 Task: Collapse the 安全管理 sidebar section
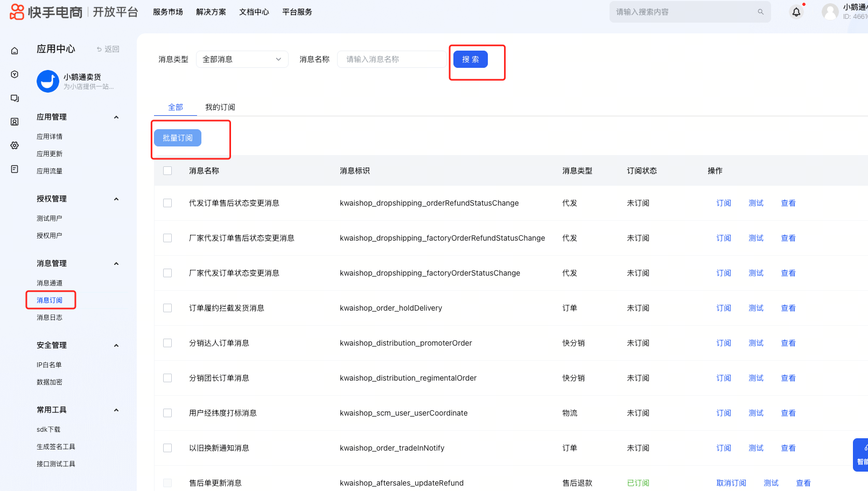tap(116, 346)
